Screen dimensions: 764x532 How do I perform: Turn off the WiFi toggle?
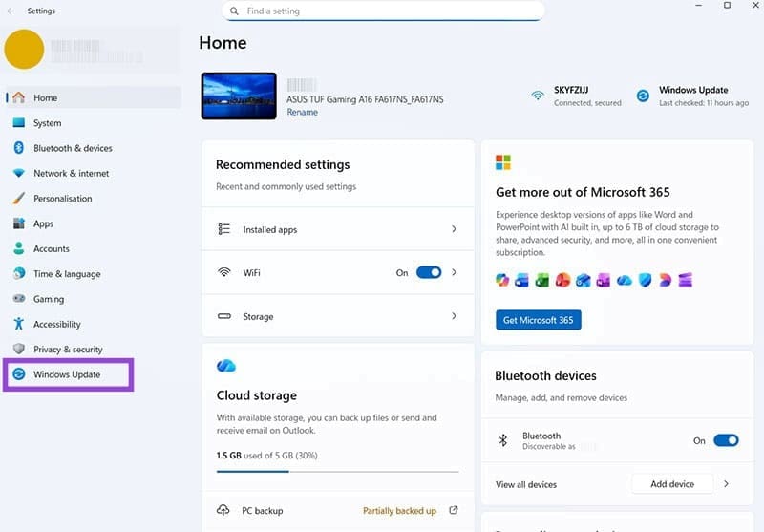click(x=429, y=272)
